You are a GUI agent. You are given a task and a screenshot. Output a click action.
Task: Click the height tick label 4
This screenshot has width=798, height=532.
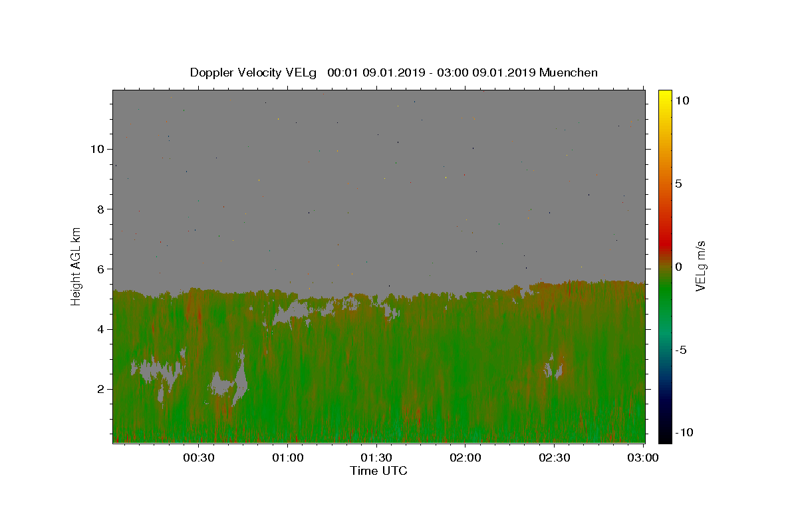coord(101,329)
